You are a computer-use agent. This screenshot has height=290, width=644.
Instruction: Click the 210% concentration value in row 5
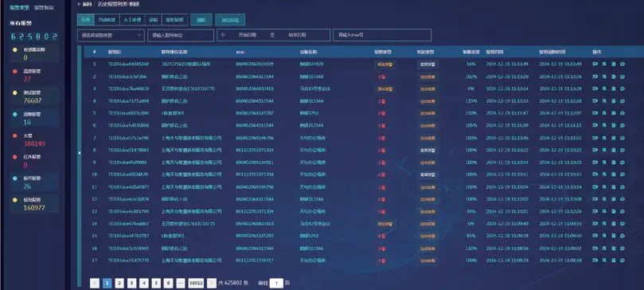[x=471, y=113]
